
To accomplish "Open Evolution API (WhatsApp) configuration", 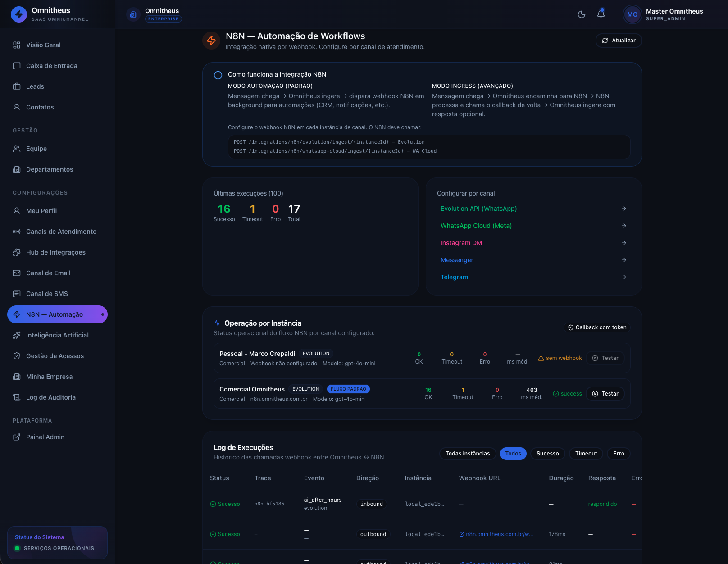I will pos(533,209).
